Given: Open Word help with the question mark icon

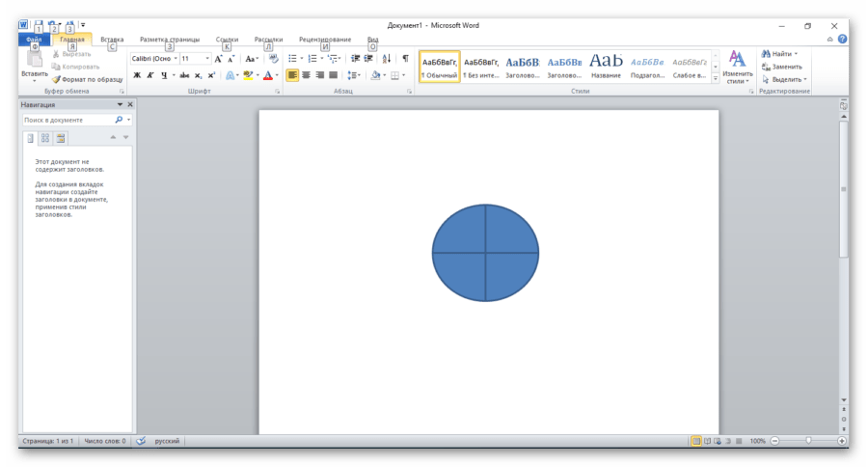Looking at the screenshot, I should point(842,40).
